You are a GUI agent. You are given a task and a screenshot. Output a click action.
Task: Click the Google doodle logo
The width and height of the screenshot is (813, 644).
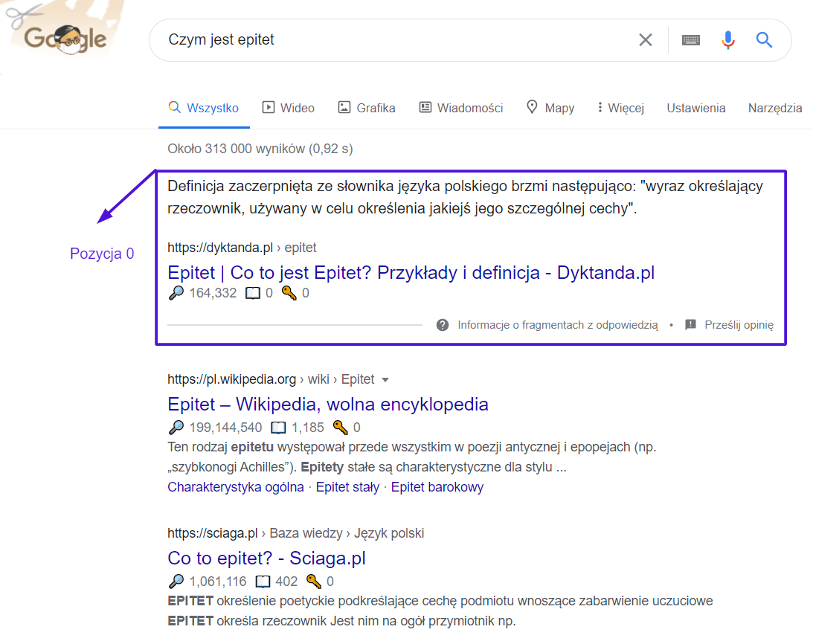click(x=65, y=39)
